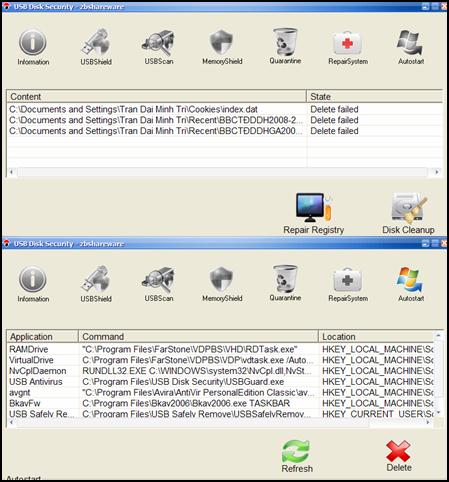The height and width of the screenshot is (482, 449).
Task: Click the RDTask.exe command cell
Action: (x=198, y=349)
